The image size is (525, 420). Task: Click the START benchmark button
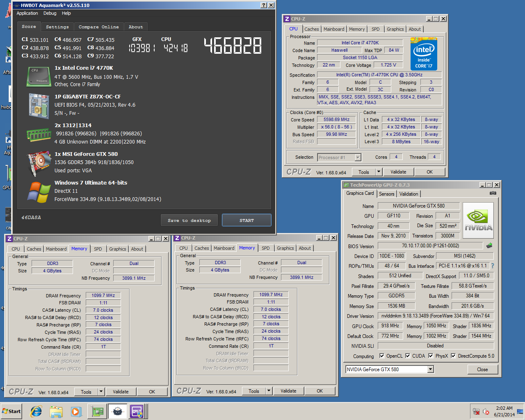(247, 220)
